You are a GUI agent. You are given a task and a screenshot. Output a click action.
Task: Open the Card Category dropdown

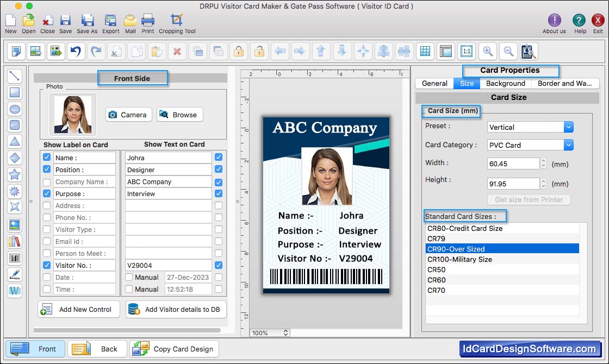point(530,145)
